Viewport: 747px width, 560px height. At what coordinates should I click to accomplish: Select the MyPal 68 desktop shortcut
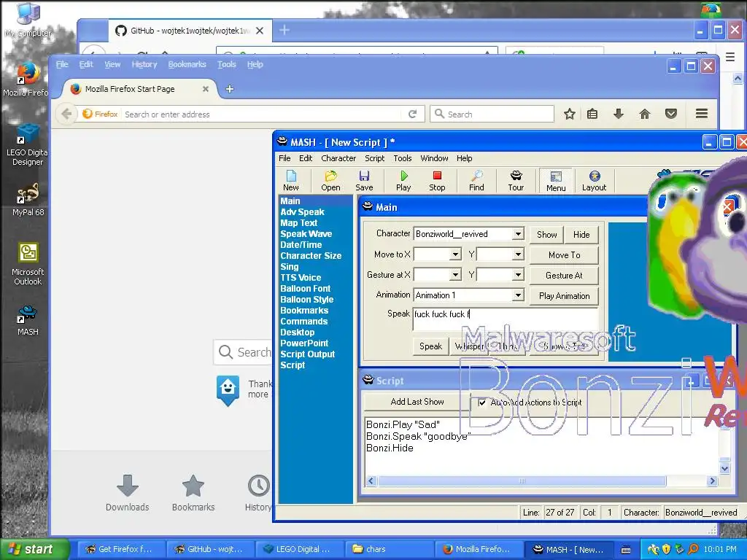[x=28, y=199]
